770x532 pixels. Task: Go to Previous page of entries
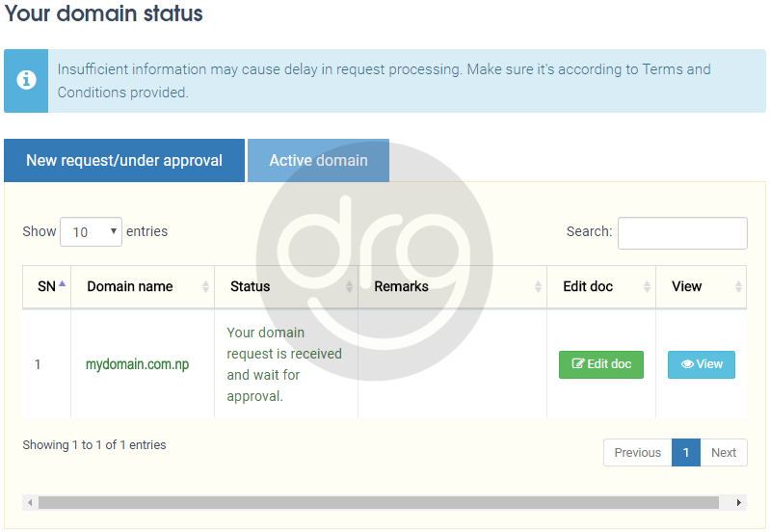point(637,453)
